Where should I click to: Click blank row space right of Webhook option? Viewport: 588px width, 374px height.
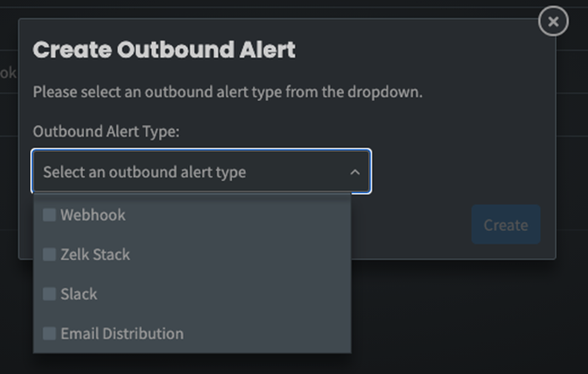[x=238, y=215]
